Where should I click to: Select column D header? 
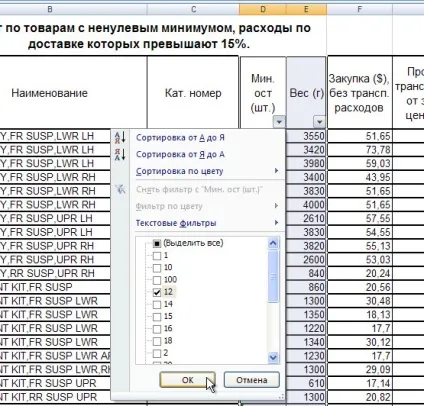coord(263,9)
